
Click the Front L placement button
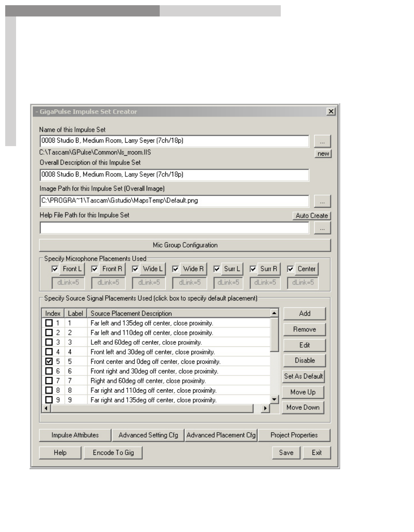point(72,269)
